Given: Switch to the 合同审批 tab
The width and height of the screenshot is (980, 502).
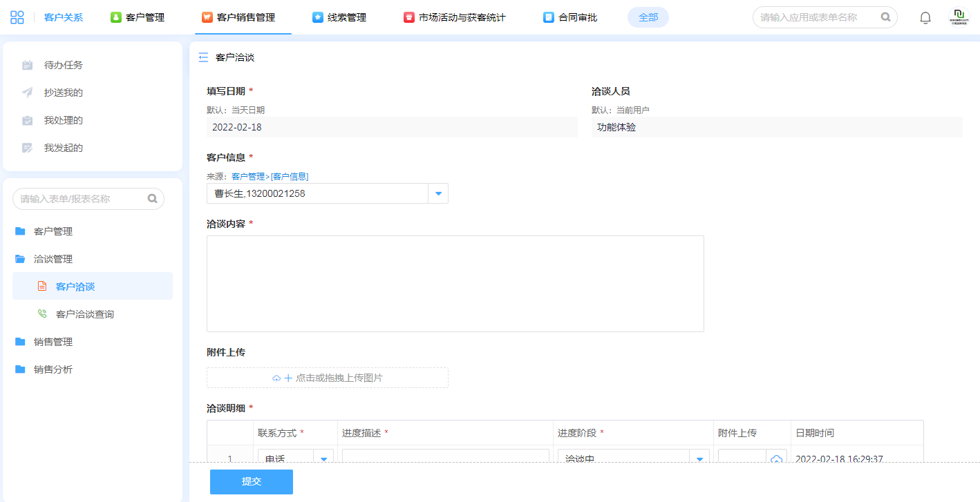Looking at the screenshot, I should click(x=570, y=17).
